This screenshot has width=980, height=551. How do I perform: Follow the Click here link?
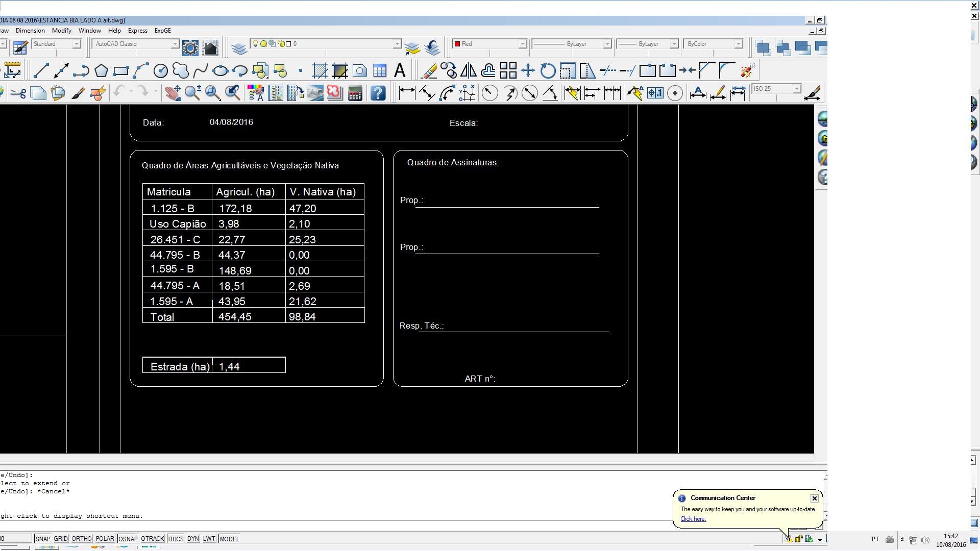tap(693, 519)
